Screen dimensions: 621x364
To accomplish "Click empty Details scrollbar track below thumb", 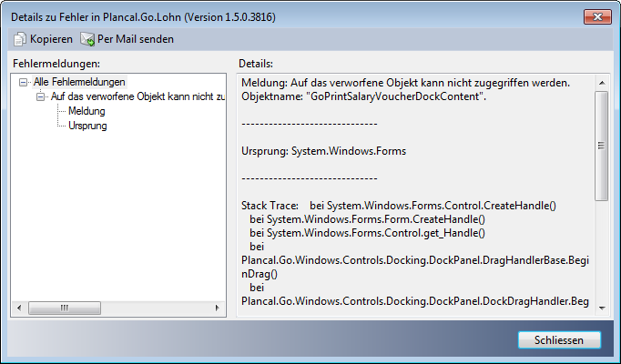I will 601,255.
